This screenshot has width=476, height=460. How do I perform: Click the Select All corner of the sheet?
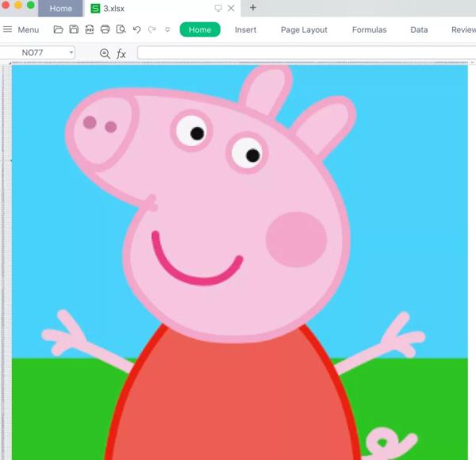tap(10, 63)
